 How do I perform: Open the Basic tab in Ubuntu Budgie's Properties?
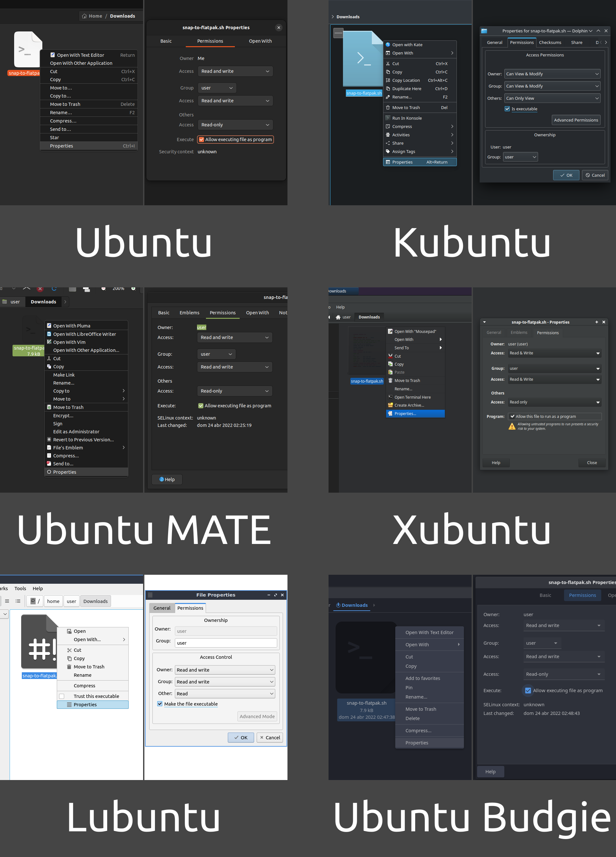pyautogui.click(x=545, y=595)
